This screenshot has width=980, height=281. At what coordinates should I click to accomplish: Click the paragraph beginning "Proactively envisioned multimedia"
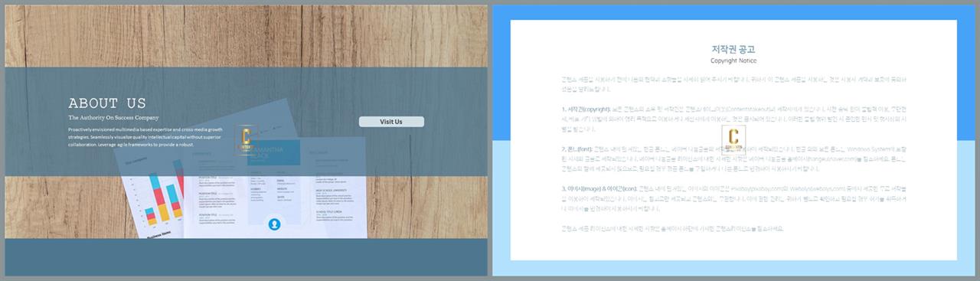145,137
